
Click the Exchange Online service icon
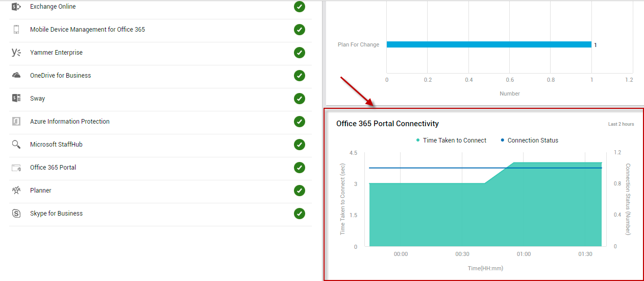(16, 7)
